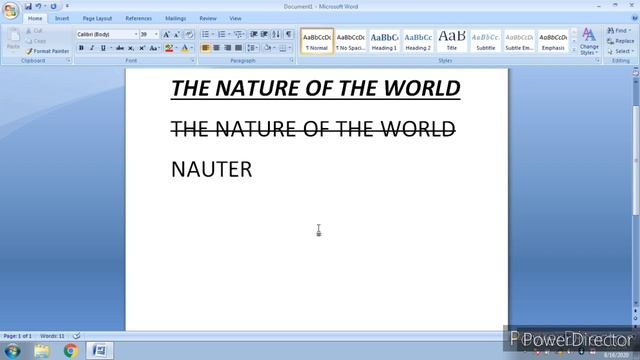Screen dimensions: 640x360
Task: Open Font dialog launcher
Action: [x=193, y=60]
